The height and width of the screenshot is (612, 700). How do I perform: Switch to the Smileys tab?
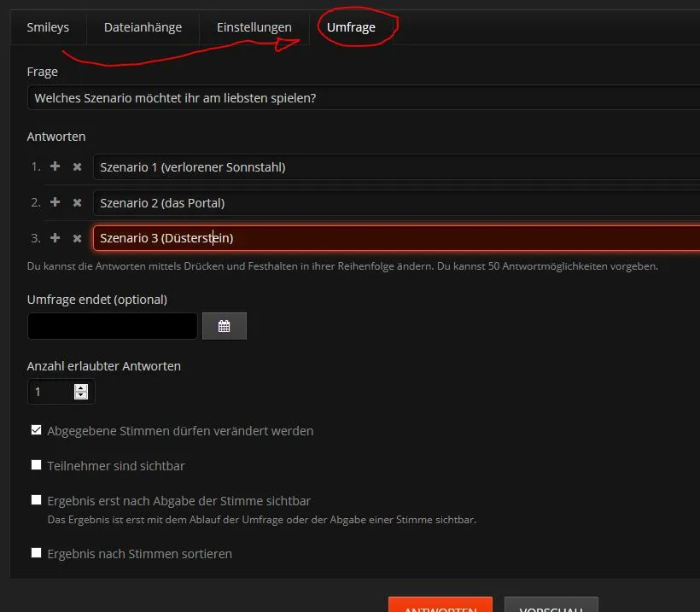(x=48, y=27)
